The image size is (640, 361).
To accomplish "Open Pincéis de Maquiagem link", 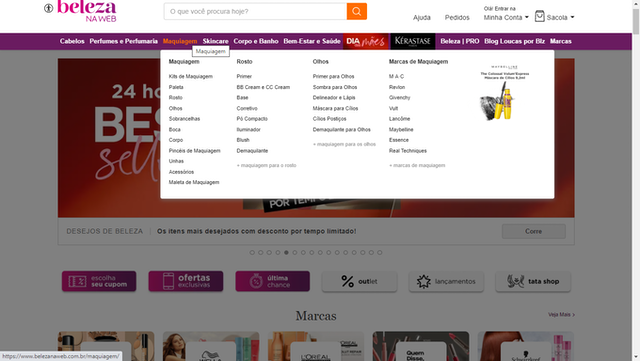I will pos(195,151).
